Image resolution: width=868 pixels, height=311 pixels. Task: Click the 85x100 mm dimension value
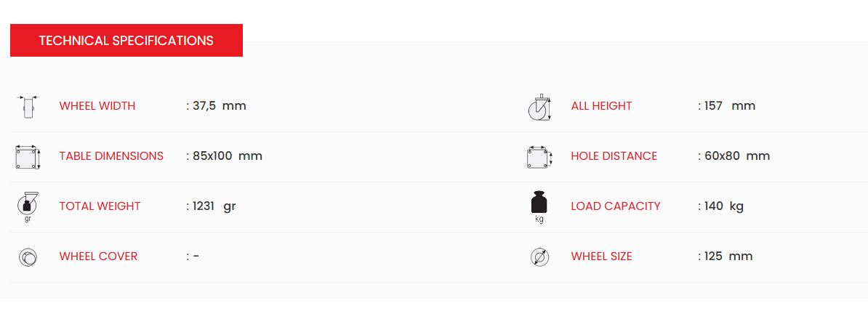tap(227, 156)
